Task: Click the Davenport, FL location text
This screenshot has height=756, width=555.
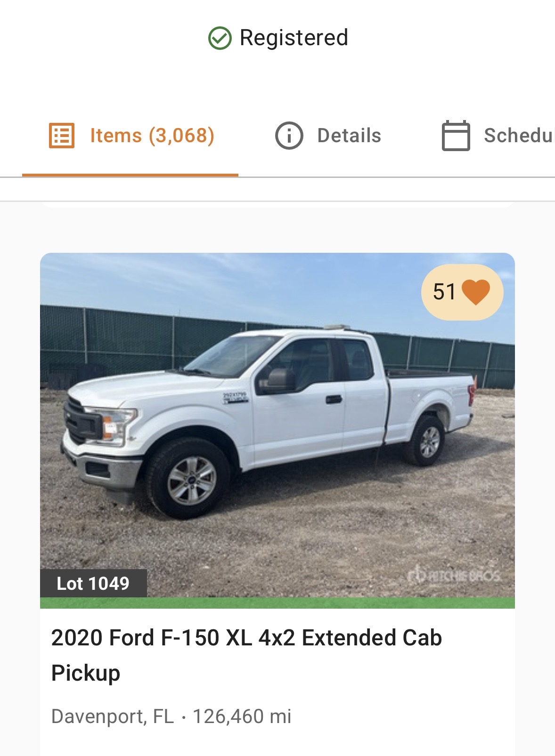Action: click(113, 716)
